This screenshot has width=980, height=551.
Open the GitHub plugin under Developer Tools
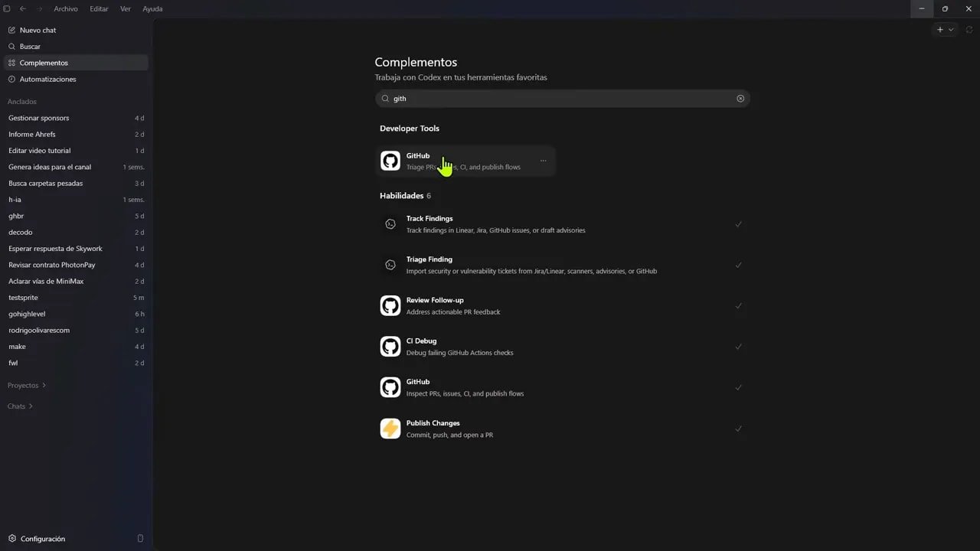click(465, 161)
